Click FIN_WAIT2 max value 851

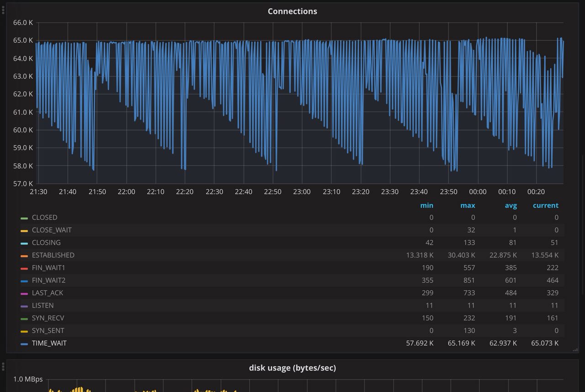click(x=469, y=281)
